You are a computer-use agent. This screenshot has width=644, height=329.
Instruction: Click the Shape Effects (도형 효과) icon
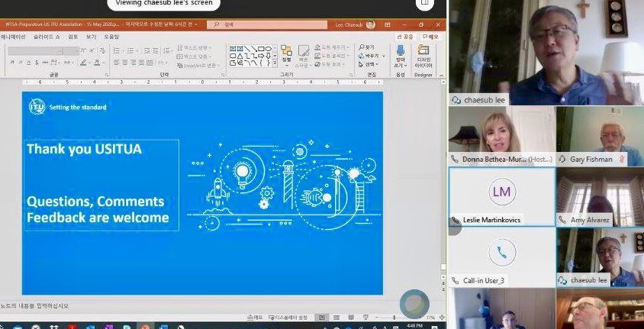tap(317, 64)
